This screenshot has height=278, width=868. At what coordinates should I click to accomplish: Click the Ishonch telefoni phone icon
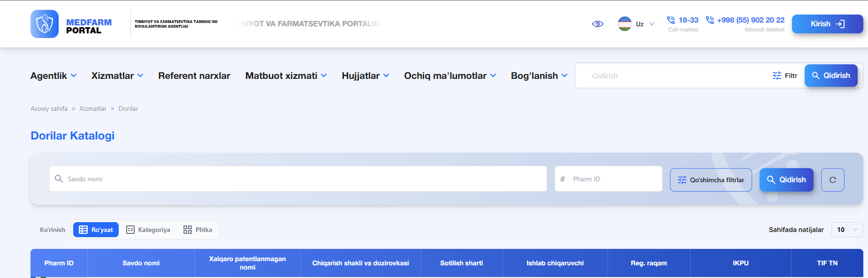(x=710, y=20)
